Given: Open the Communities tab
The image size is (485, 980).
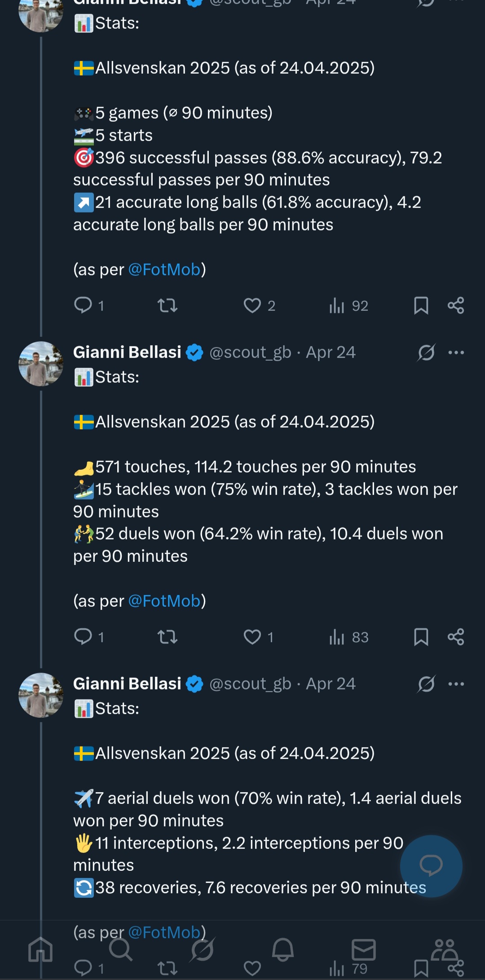Looking at the screenshot, I should (444, 950).
